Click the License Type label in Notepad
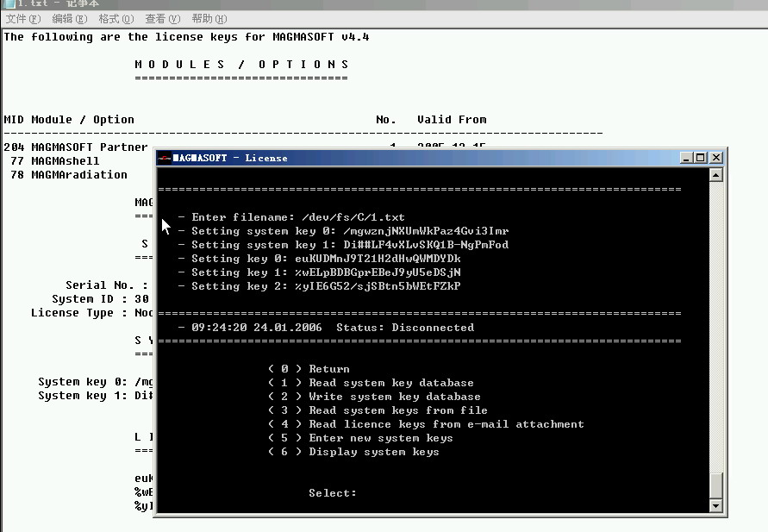Screen dimensions: 768x532 click(x=78, y=312)
